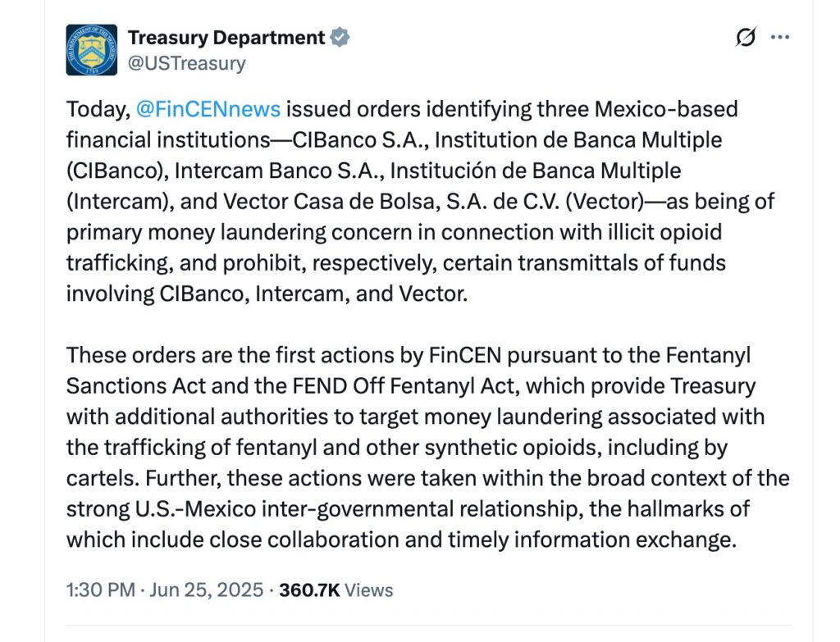
Task: Open the Grok explain-this-post icon
Action: tap(746, 38)
